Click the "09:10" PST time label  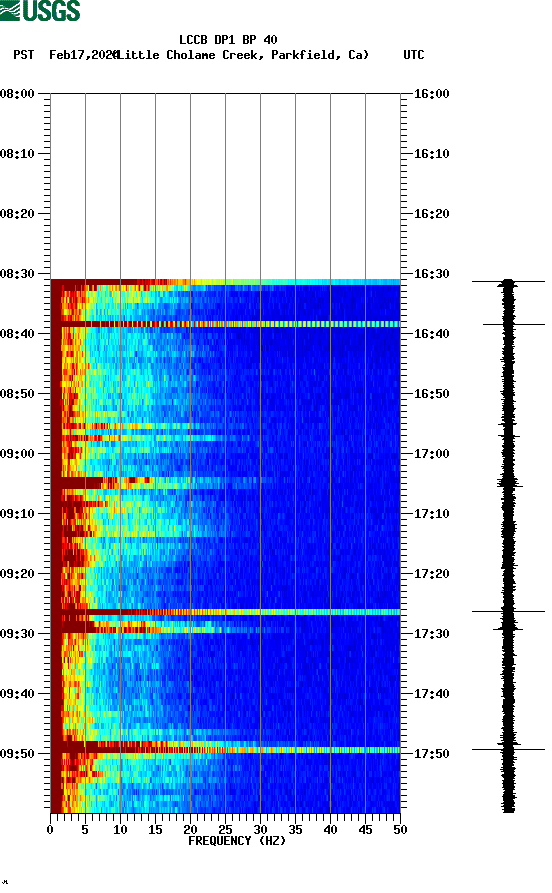[18, 514]
